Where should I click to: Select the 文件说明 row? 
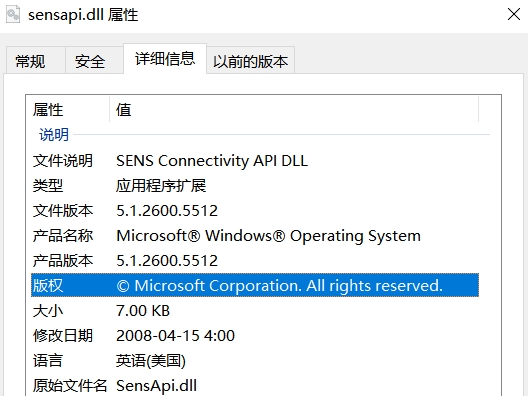[x=255, y=161]
